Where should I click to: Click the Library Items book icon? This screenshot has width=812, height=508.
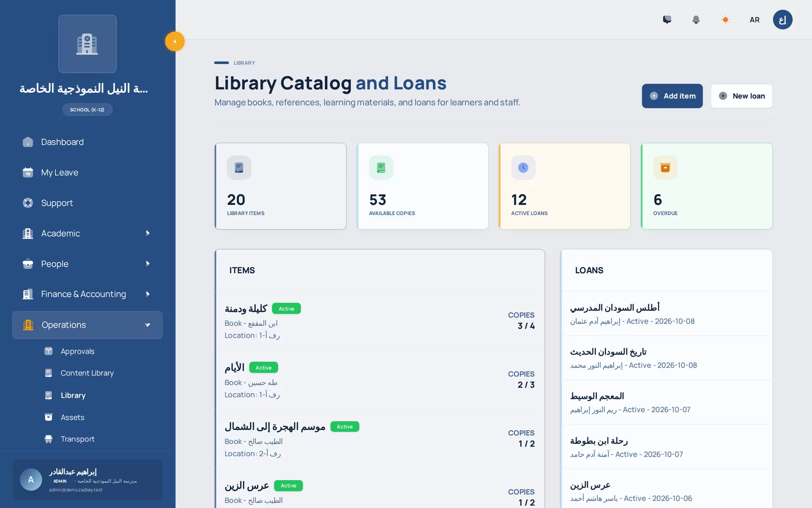[x=239, y=168]
